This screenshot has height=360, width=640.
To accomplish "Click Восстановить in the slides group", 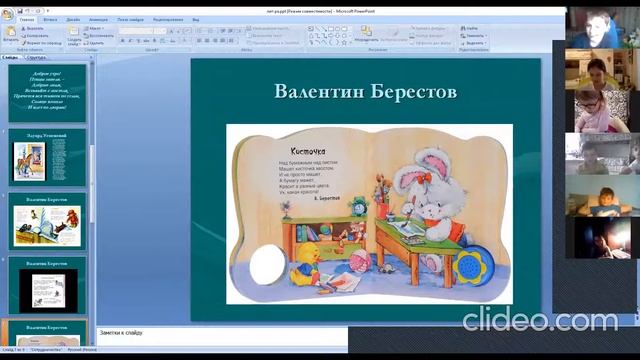I will (98, 36).
